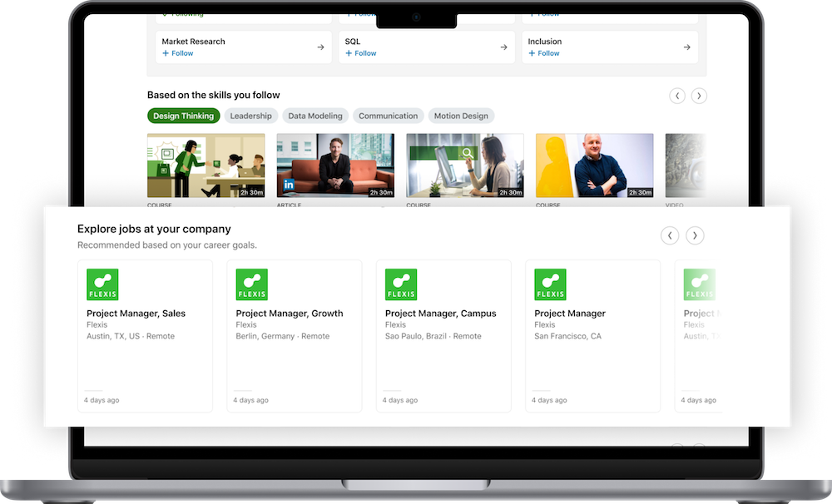Select the Motion Design filter chip
The width and height of the screenshot is (832, 504).
(461, 116)
